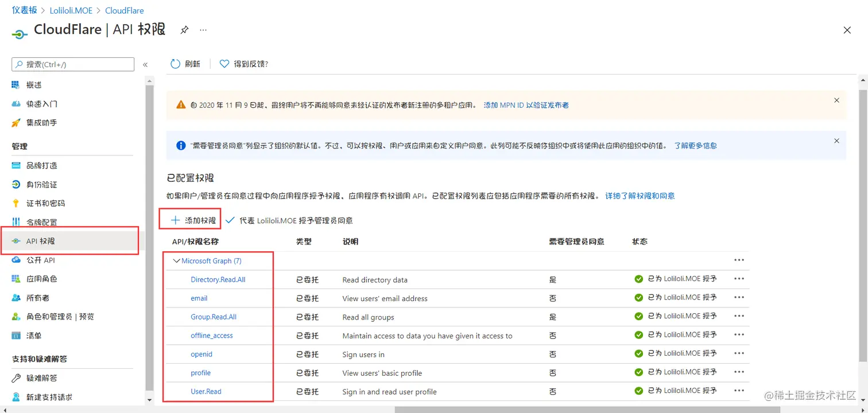This screenshot has height=413, width=868.
Task: Click 'Sign users in' description
Action: click(x=363, y=354)
